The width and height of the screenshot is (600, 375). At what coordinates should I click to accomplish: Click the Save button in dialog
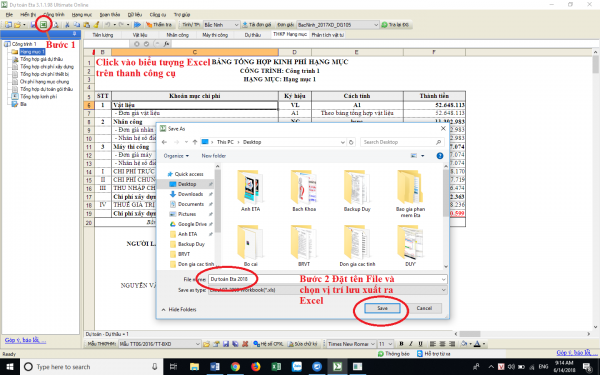click(x=382, y=308)
